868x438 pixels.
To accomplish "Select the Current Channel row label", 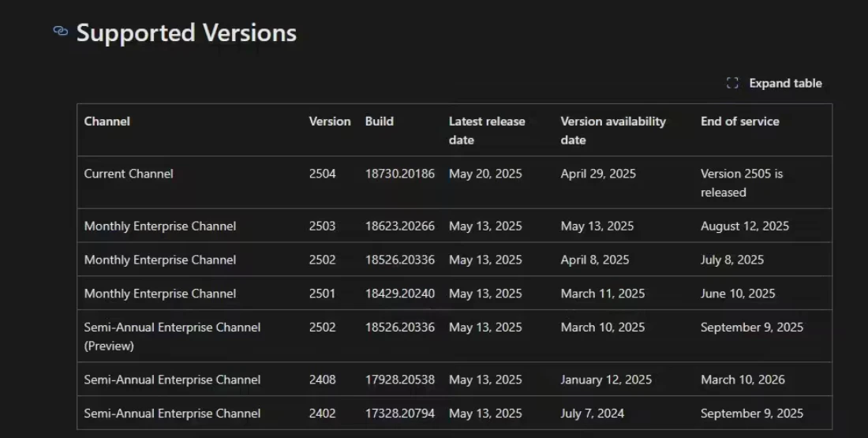I will click(x=129, y=174).
